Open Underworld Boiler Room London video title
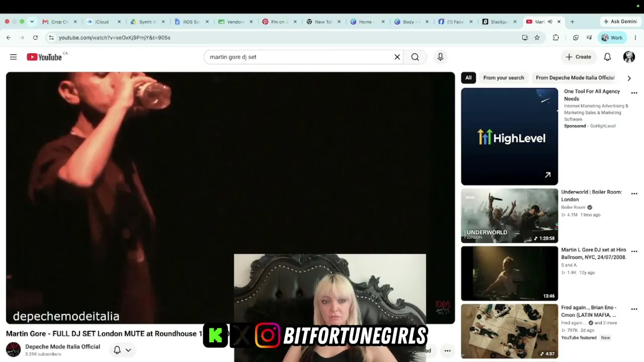 (x=592, y=196)
